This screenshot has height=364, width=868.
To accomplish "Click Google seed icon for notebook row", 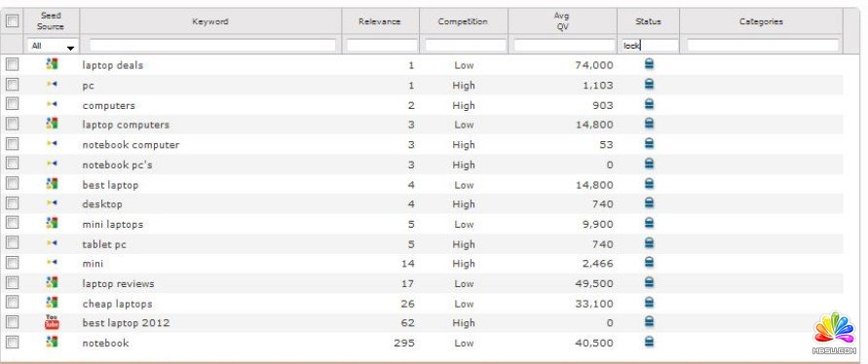I will [x=52, y=342].
